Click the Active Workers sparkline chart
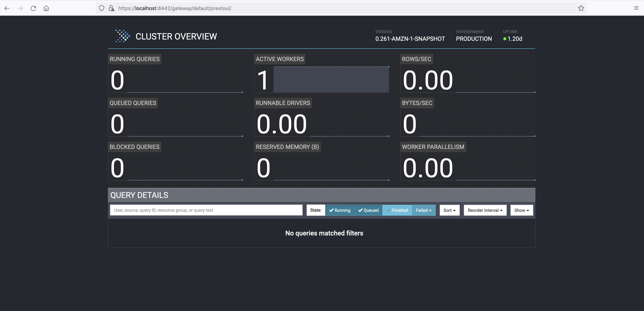Viewport: 644px width, 311px height. coord(331,79)
